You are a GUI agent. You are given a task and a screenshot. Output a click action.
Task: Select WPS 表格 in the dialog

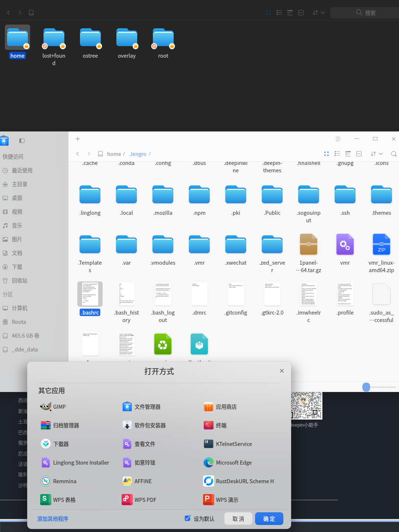(x=58, y=500)
